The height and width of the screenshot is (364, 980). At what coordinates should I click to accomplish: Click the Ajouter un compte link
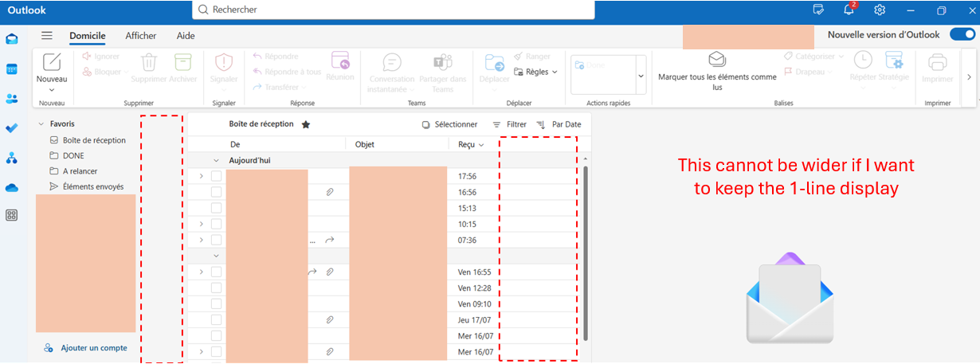click(94, 348)
